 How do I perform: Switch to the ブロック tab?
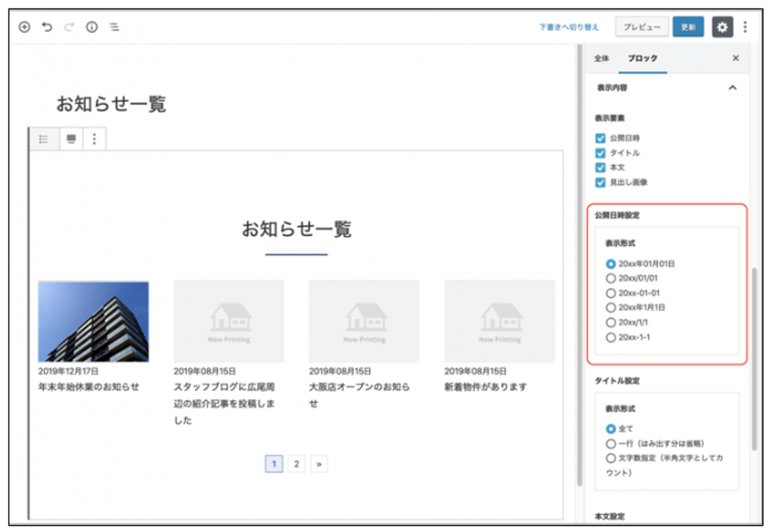pos(642,58)
